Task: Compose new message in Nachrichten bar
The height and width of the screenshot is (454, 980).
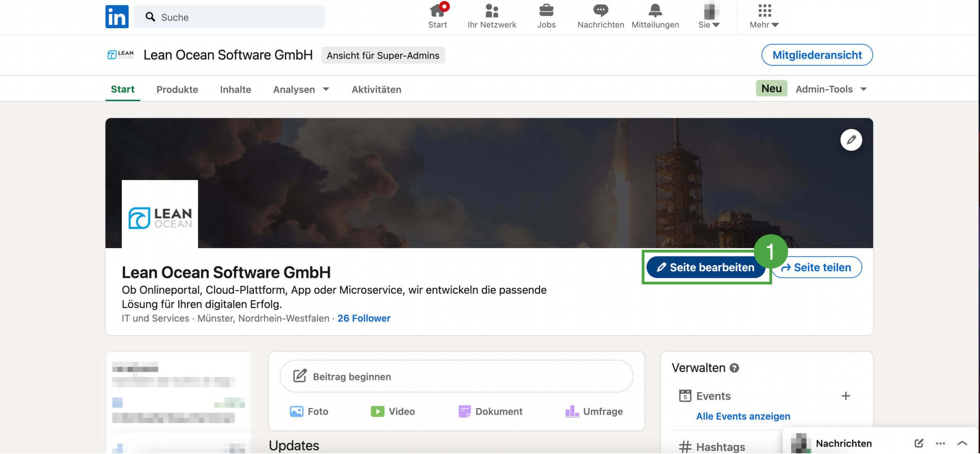Action: coord(918,443)
